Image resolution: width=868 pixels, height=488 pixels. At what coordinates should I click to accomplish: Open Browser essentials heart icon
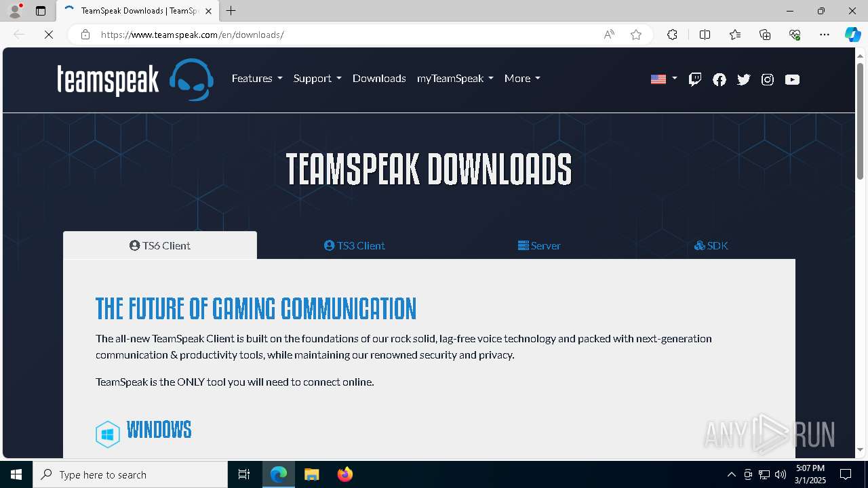[795, 35]
